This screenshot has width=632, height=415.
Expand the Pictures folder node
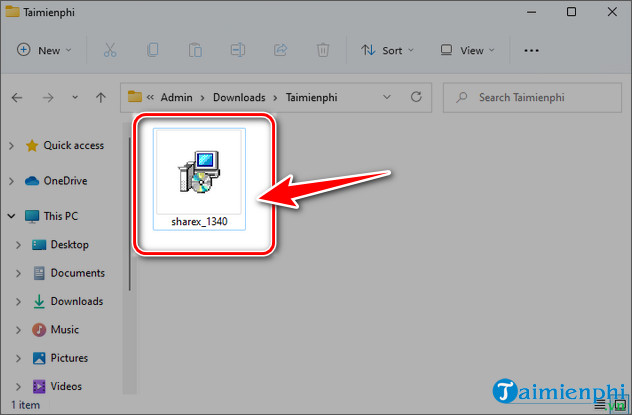coord(18,358)
